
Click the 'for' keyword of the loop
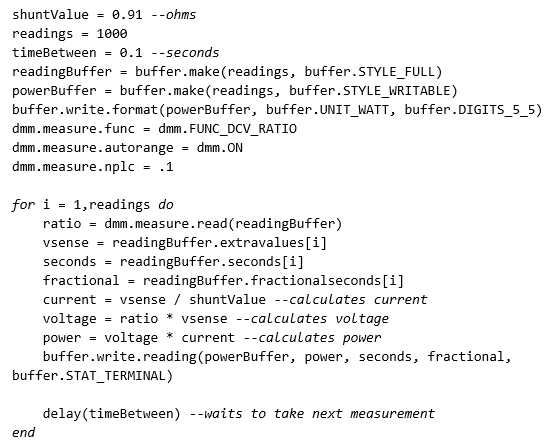point(23,205)
